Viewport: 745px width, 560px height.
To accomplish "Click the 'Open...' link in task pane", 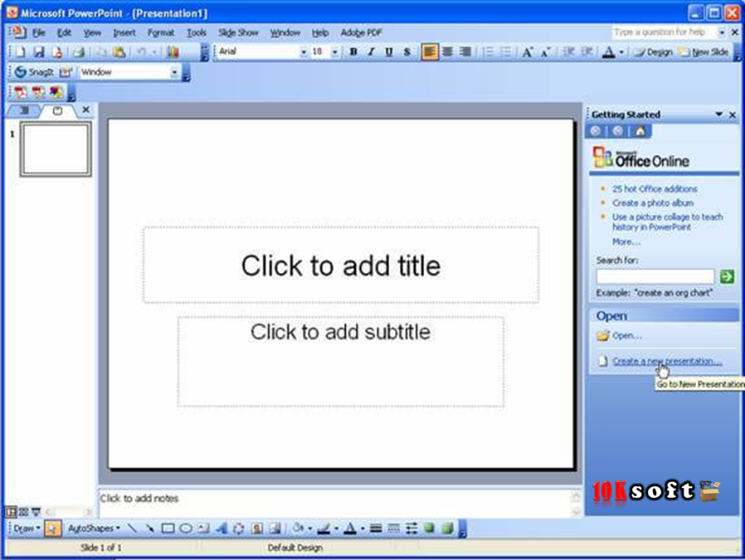I will (626, 335).
